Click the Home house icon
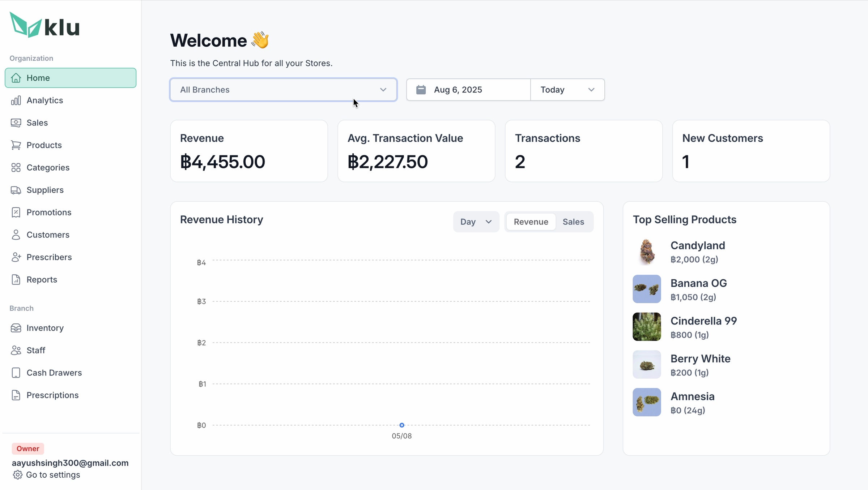868x490 pixels. click(16, 78)
